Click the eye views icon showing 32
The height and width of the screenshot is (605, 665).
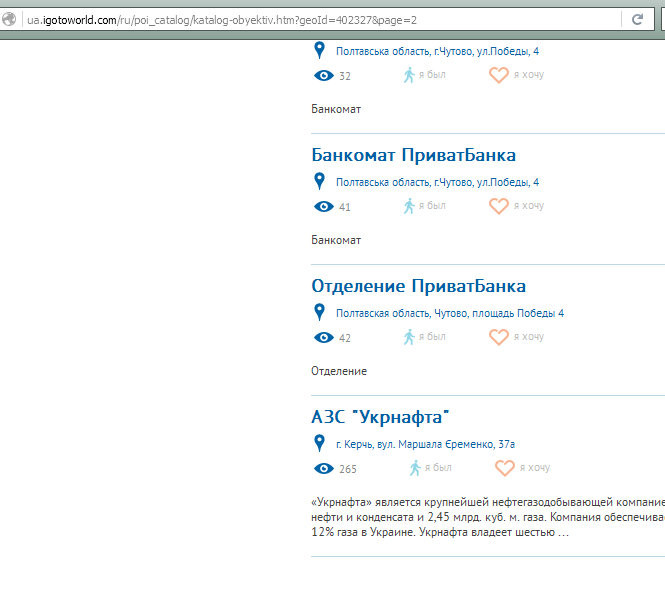pos(324,75)
